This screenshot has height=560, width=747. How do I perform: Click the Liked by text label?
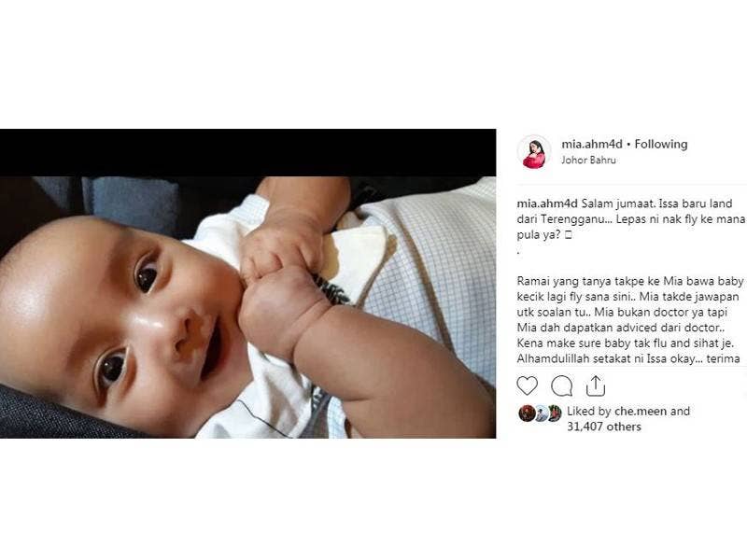589,411
